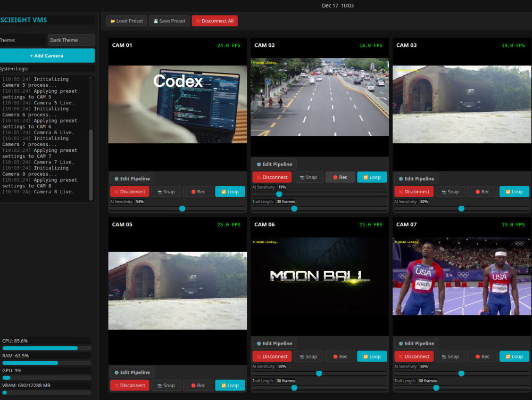This screenshot has width=532, height=400.
Task: Disconnect CAM 03
Action: click(414, 192)
